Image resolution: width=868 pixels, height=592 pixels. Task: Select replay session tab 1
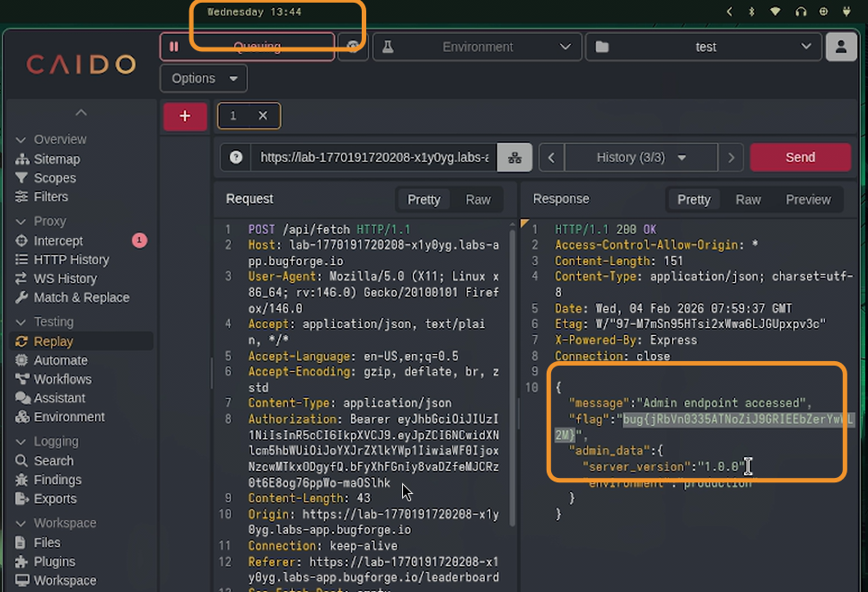[x=234, y=116]
